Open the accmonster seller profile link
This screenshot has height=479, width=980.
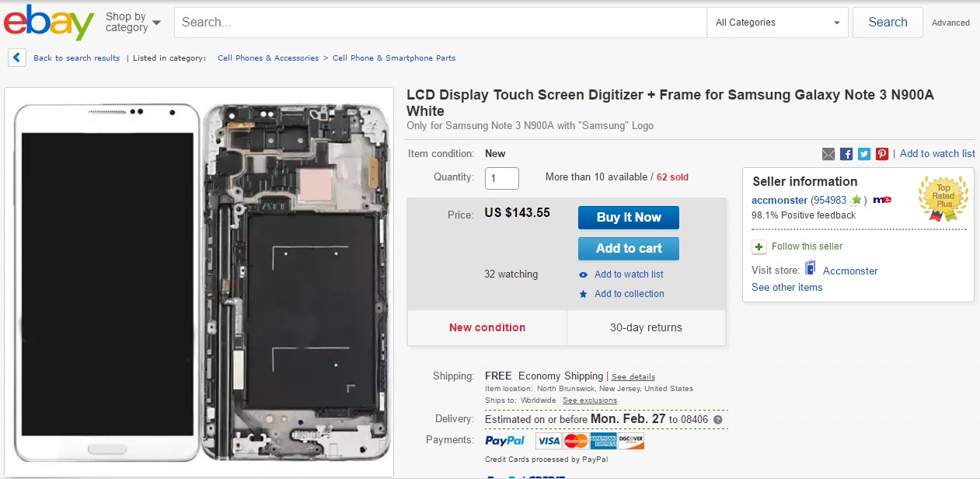click(x=778, y=200)
